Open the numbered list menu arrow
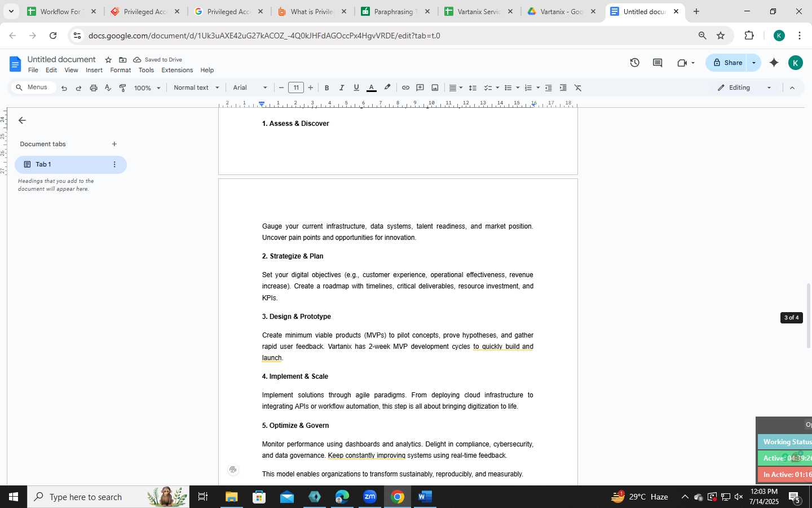812x508 pixels. [x=538, y=88]
